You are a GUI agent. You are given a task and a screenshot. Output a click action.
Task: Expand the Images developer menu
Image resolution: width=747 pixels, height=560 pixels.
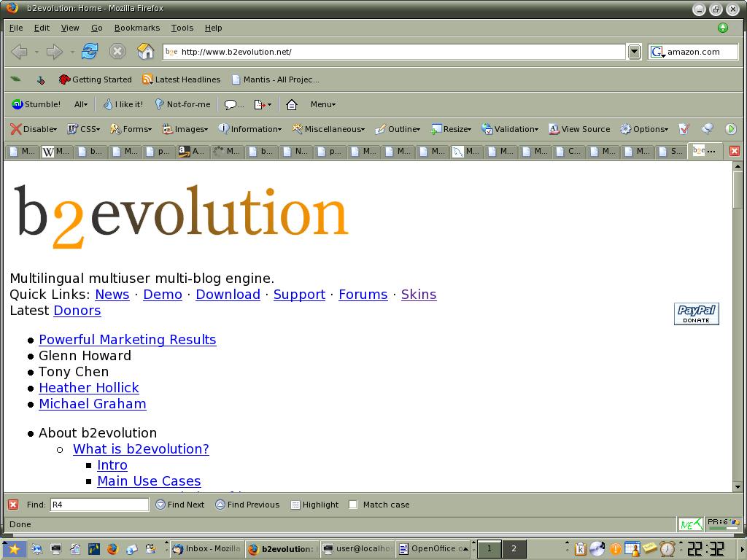(x=185, y=129)
